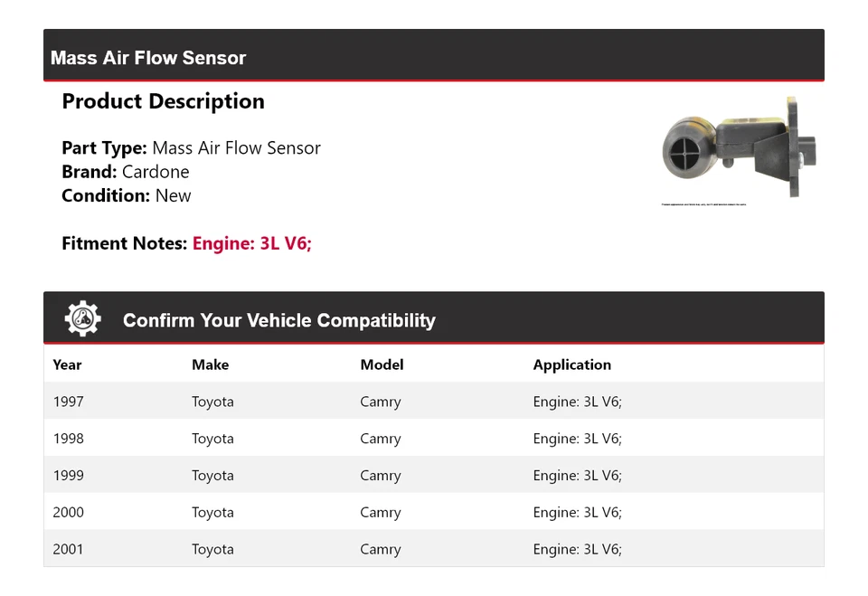This screenshot has height=596, width=868.
Task: Sort by the Year column header
Action: 67,364
